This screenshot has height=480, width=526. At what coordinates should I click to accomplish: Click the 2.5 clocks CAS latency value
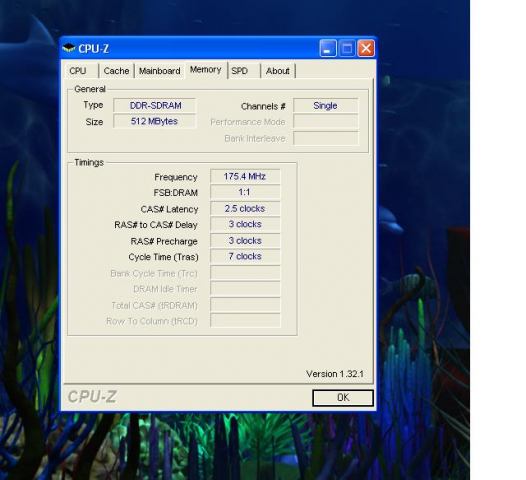[x=245, y=208]
